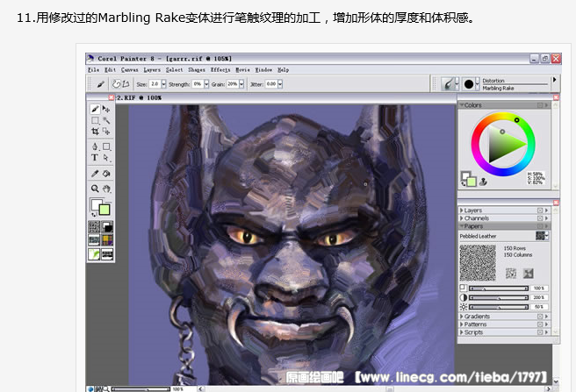Expand the Patterns palette
This screenshot has width=576, height=392.
coord(461,324)
